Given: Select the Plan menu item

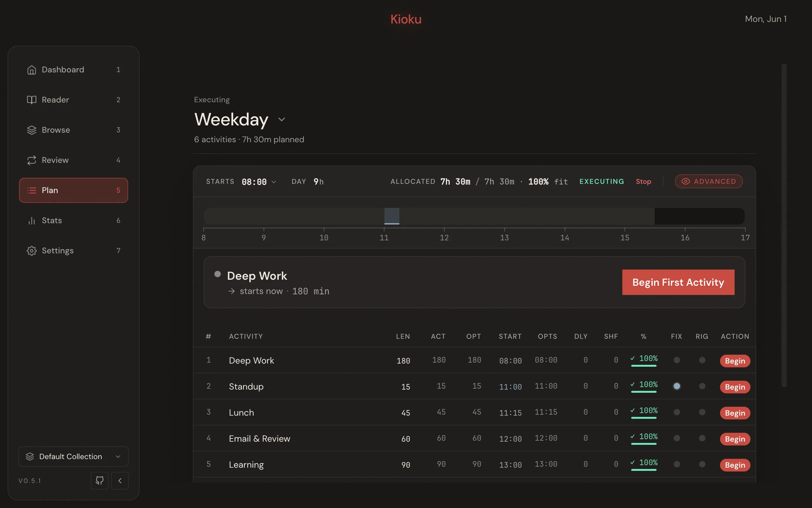Looking at the screenshot, I should [x=74, y=190].
